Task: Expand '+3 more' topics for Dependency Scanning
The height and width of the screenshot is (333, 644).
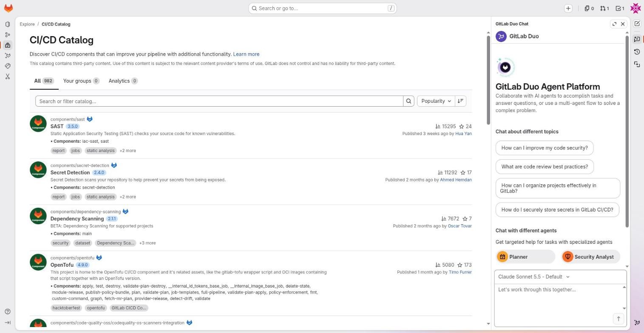Action: pyautogui.click(x=148, y=243)
